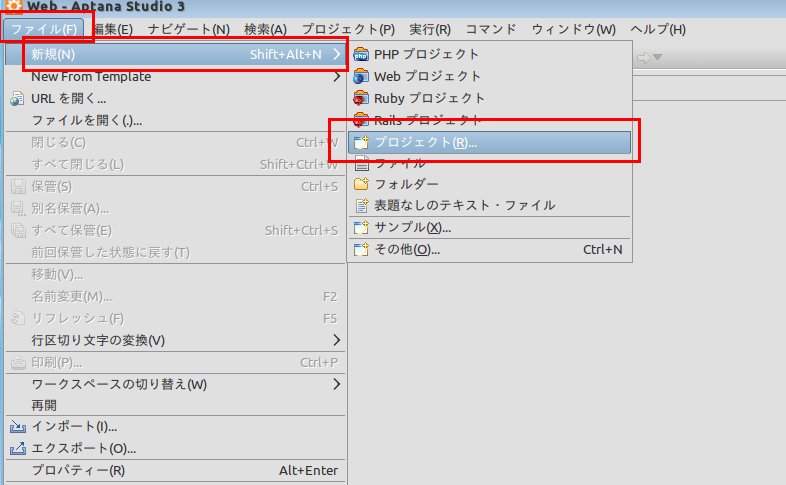Click the フォルダー folder icon

pos(361,184)
